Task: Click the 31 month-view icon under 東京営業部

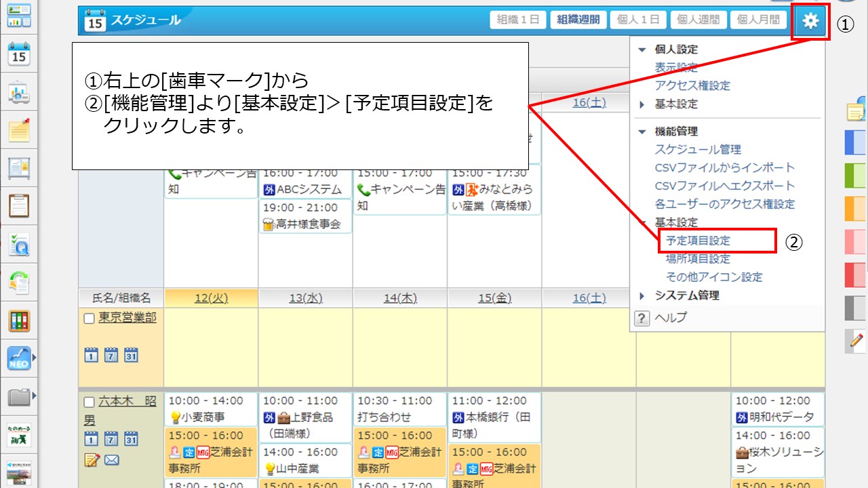Action: [x=131, y=354]
